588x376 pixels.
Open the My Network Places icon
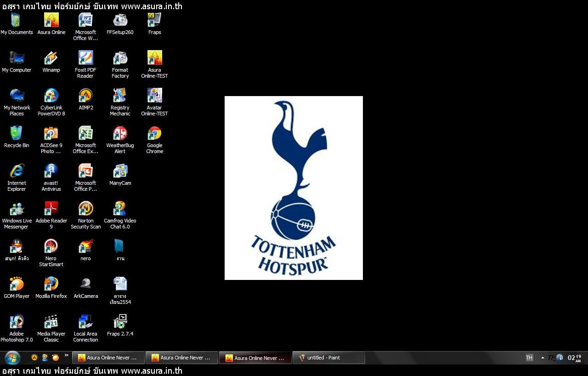(17, 102)
